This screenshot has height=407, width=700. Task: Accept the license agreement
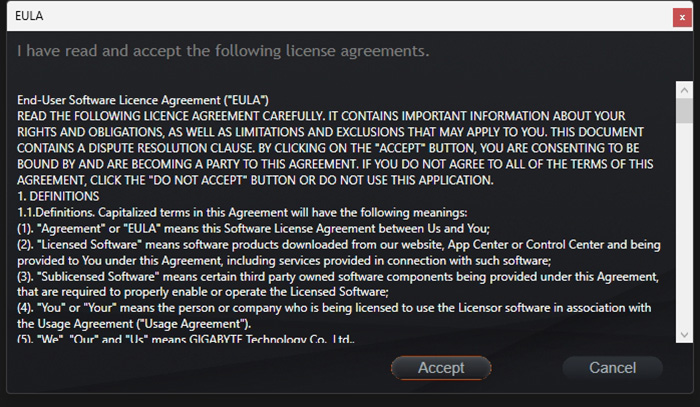pyautogui.click(x=441, y=368)
